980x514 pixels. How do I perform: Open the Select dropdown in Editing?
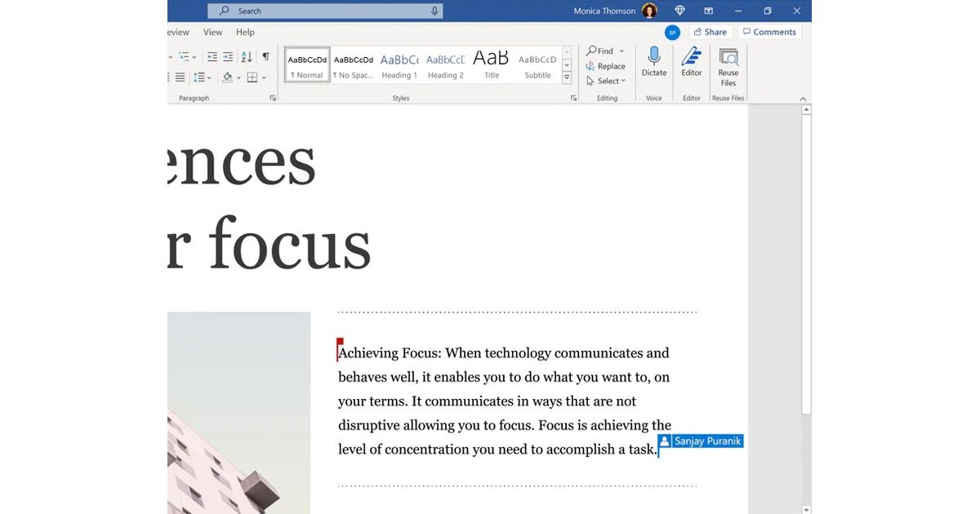point(608,81)
